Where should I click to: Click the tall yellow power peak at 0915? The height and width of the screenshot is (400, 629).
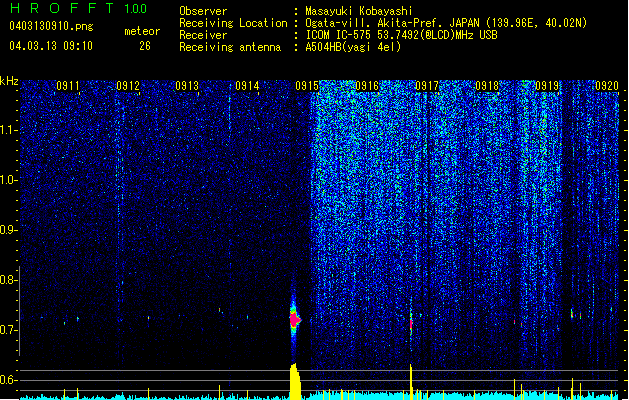295,382
